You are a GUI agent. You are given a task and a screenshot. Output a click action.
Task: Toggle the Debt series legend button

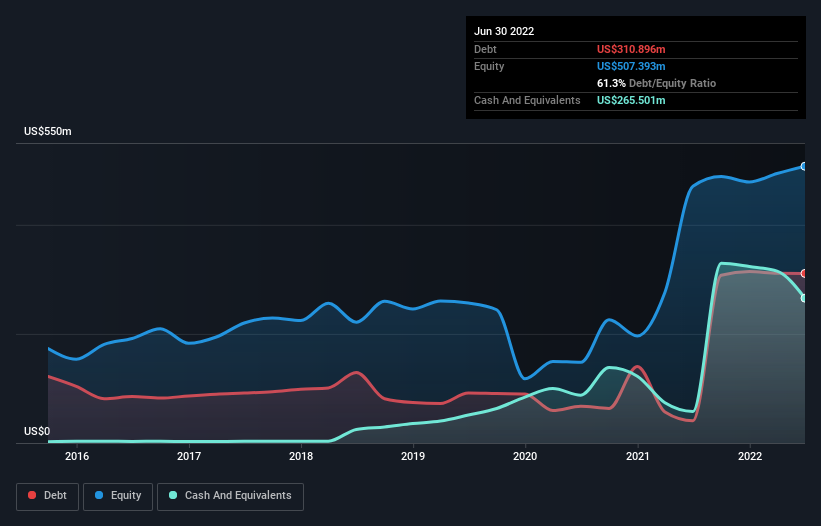point(48,496)
